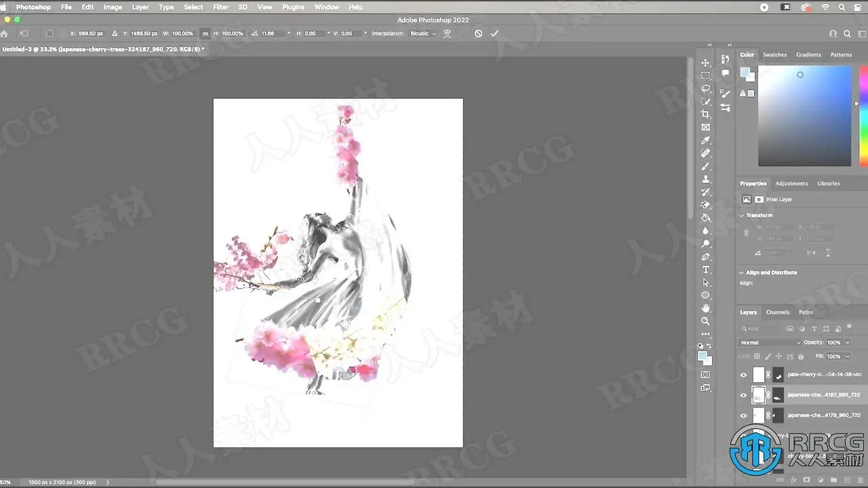Open the History panel icon
This screenshot has width=868, height=488.
pyautogui.click(x=726, y=60)
